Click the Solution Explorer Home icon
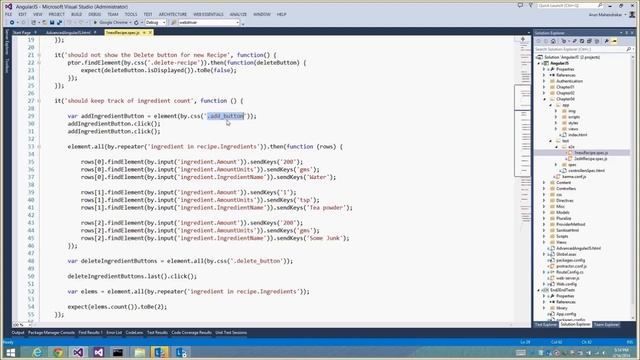 coord(553,41)
